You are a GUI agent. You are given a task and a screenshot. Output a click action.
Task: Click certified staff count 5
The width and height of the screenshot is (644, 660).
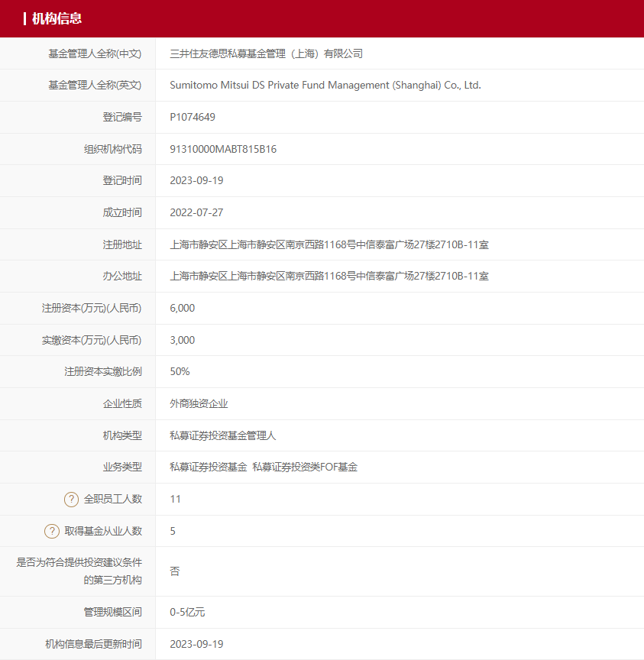173,531
